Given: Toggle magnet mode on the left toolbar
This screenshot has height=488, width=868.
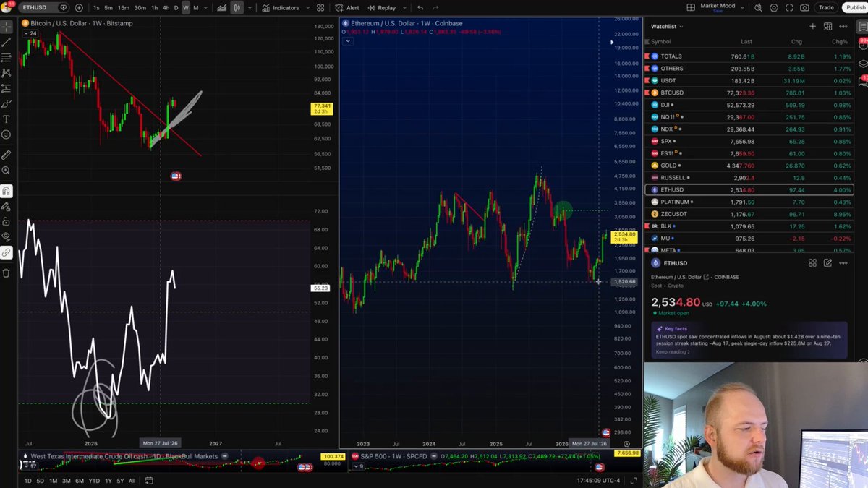Looking at the screenshot, I should 6,192.
